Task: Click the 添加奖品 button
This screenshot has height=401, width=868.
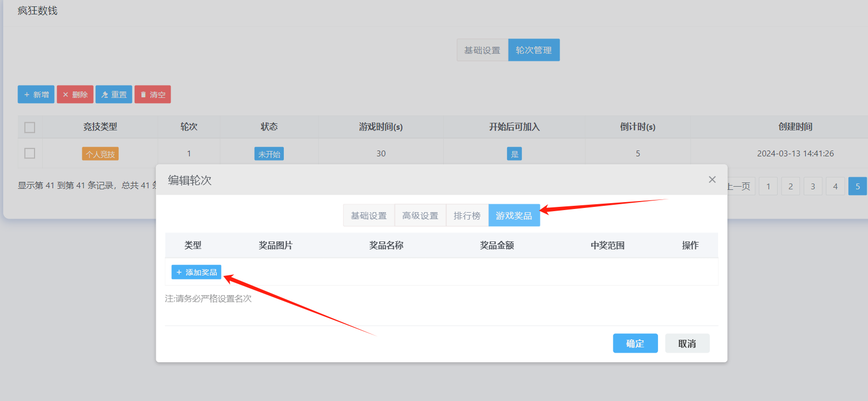Action: [x=196, y=272]
